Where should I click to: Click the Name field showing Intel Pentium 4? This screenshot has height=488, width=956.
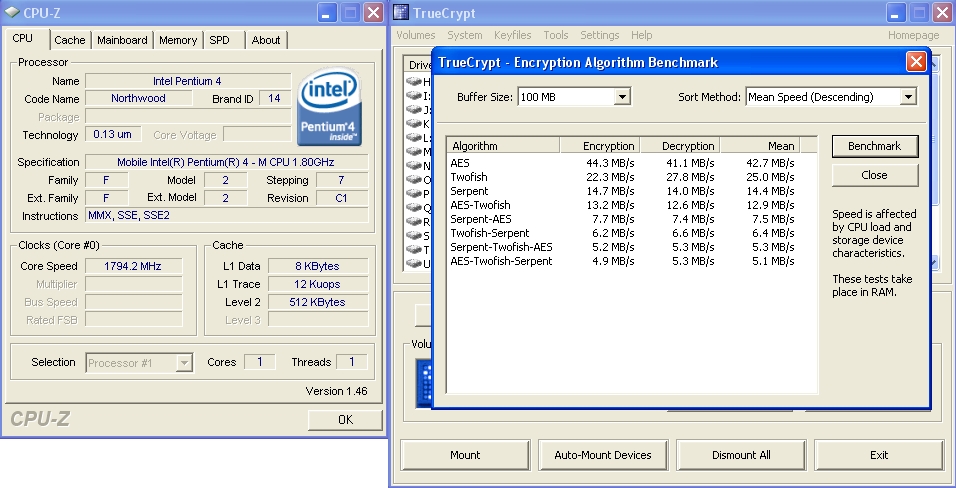(188, 81)
